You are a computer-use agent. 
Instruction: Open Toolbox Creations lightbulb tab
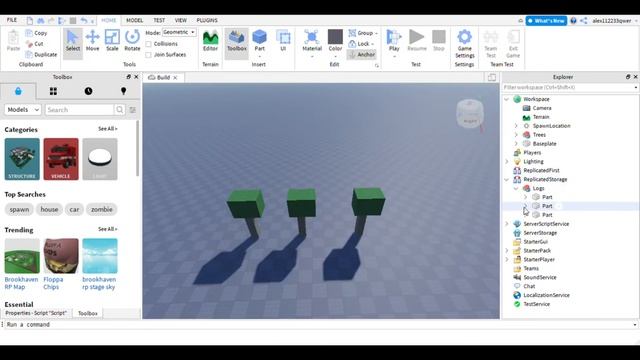coord(123,91)
